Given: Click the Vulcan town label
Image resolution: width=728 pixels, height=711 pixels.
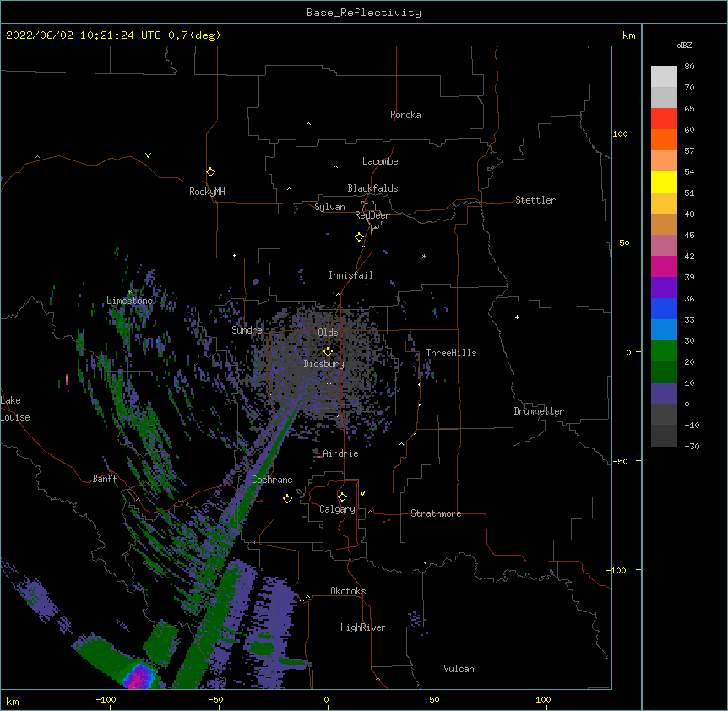Looking at the screenshot, I should (459, 669).
